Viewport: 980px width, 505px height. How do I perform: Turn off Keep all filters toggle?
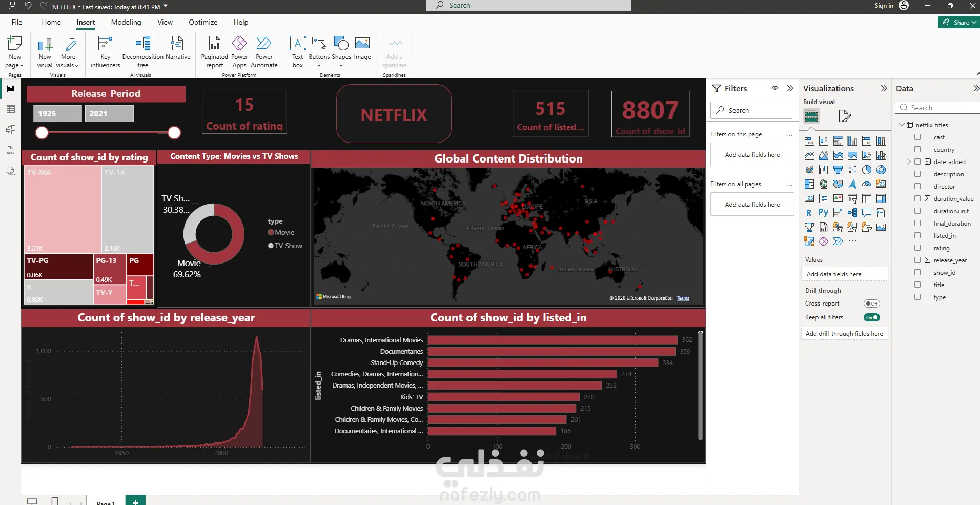tap(871, 317)
